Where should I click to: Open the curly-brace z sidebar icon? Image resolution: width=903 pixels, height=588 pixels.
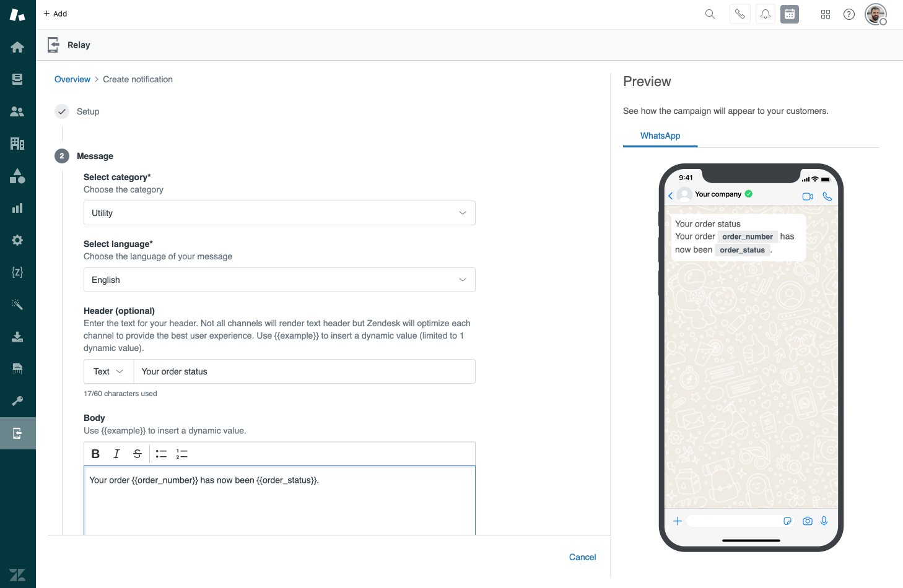coord(17,272)
